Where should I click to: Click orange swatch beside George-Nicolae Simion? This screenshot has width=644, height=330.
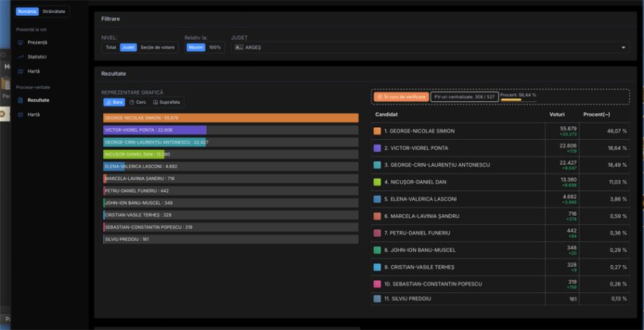pos(377,131)
